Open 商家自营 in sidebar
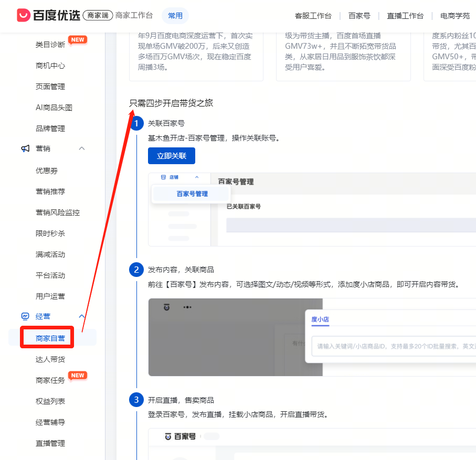Viewport: 476px width, 460px height. tap(50, 338)
